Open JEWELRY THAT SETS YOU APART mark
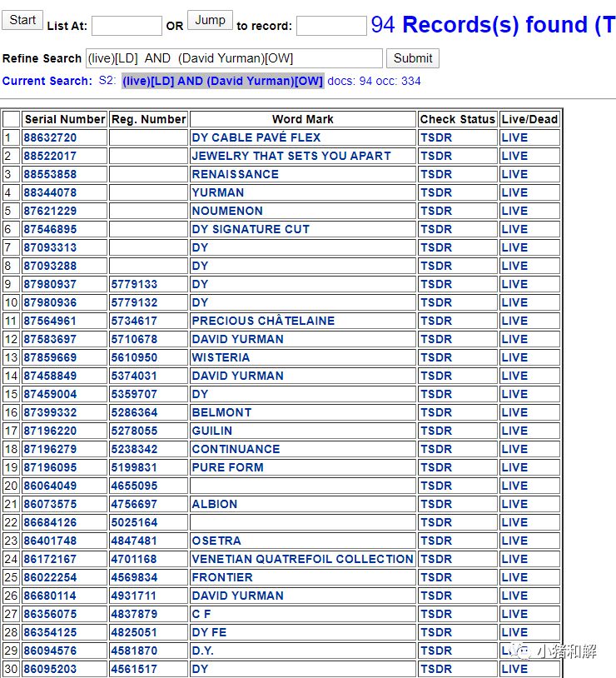616x678 pixels. (x=291, y=156)
